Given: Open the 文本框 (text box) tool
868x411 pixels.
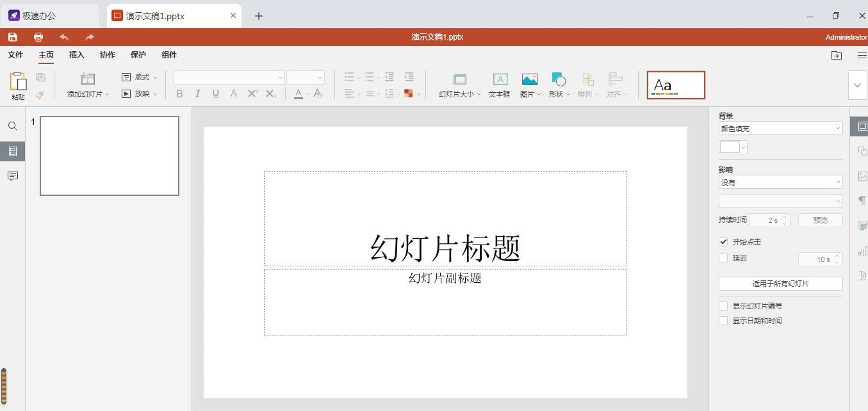Looking at the screenshot, I should (499, 85).
